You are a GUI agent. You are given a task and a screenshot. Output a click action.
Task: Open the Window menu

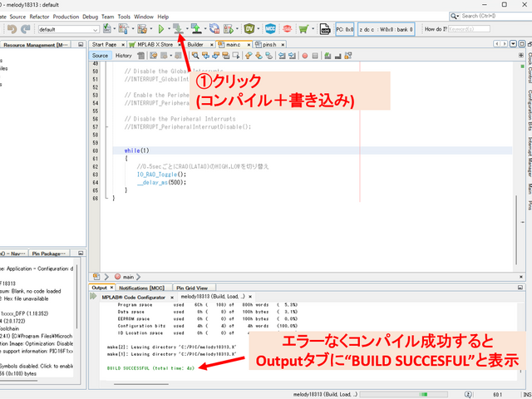[x=144, y=17]
